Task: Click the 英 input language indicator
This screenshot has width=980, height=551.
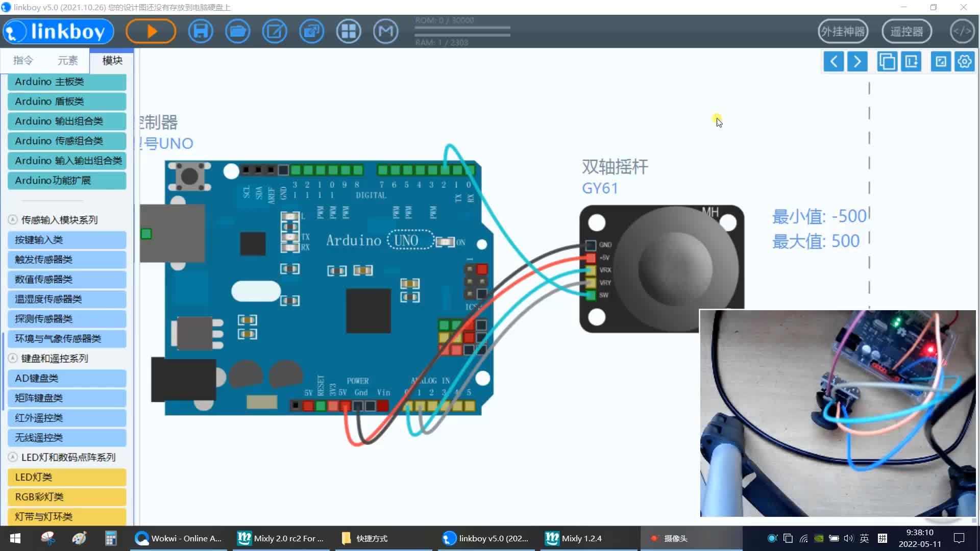Action: point(864,538)
